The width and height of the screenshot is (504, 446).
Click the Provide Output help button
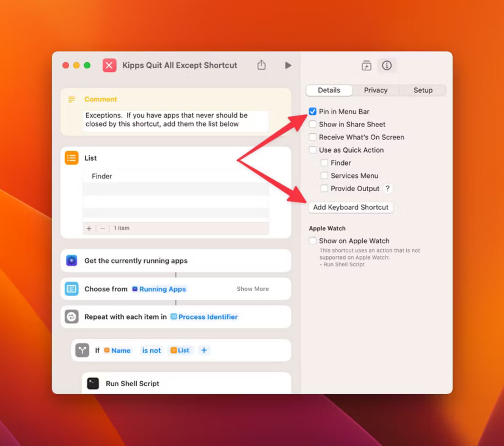(x=388, y=188)
